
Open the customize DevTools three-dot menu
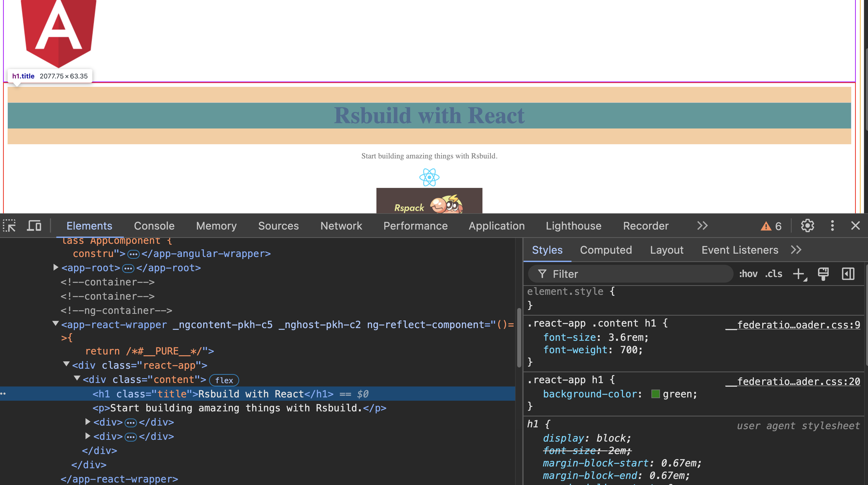pyautogui.click(x=832, y=226)
